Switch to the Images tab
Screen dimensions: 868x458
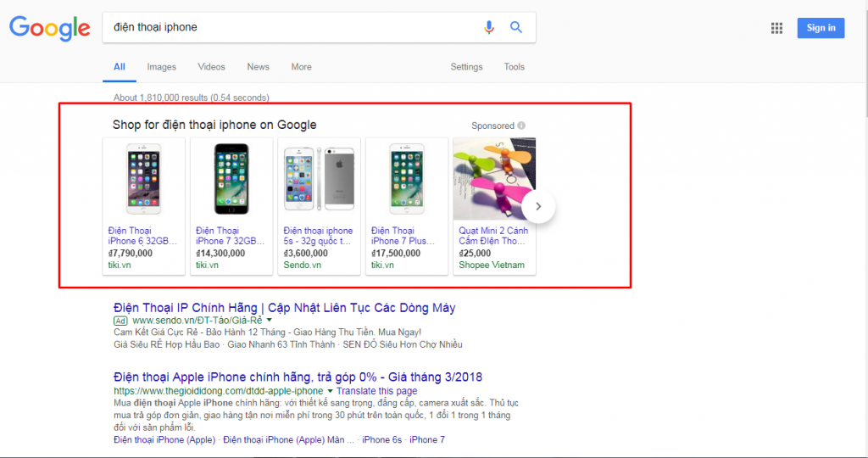[x=161, y=67]
